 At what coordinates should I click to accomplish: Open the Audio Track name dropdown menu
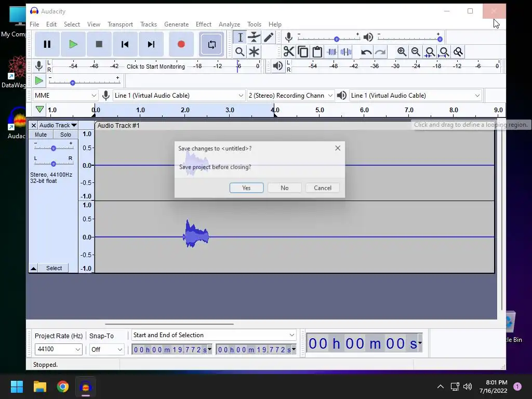click(58, 125)
